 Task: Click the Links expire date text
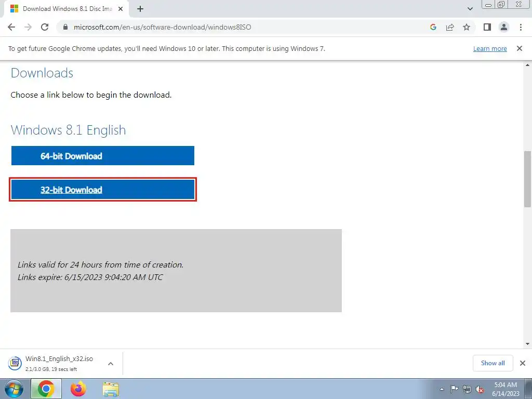pos(90,277)
